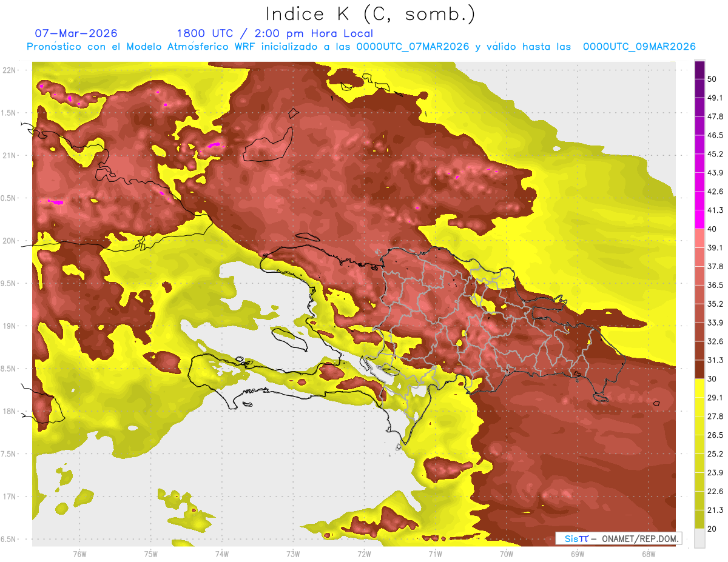
Task: Pick the colorbar value "25.2"
Action: [715, 453]
